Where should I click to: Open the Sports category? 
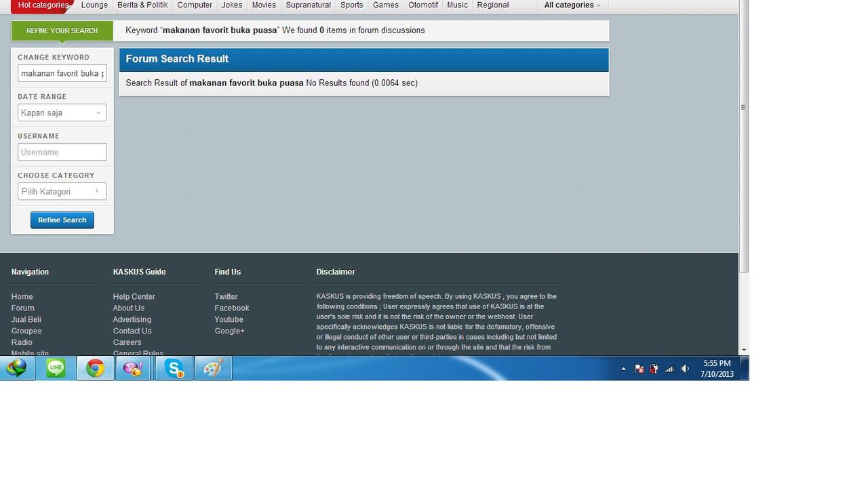click(x=351, y=5)
